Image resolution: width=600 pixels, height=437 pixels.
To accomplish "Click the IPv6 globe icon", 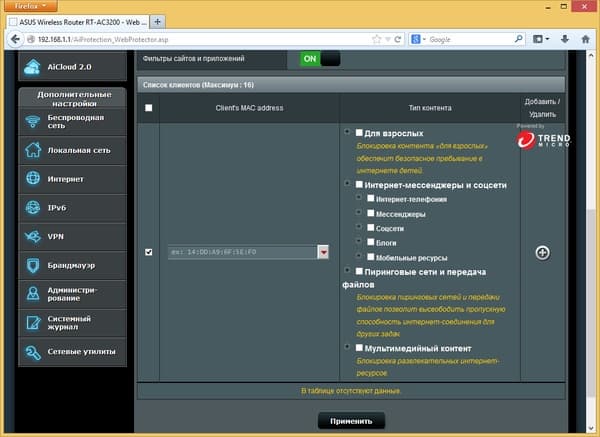I will (33, 207).
